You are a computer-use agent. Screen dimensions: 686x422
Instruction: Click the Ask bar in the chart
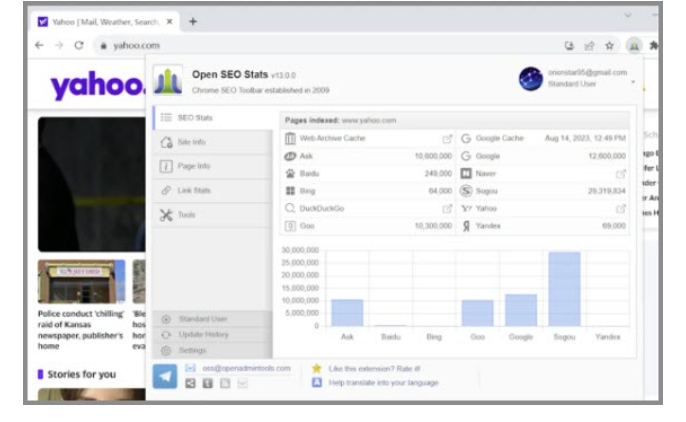pyautogui.click(x=347, y=313)
